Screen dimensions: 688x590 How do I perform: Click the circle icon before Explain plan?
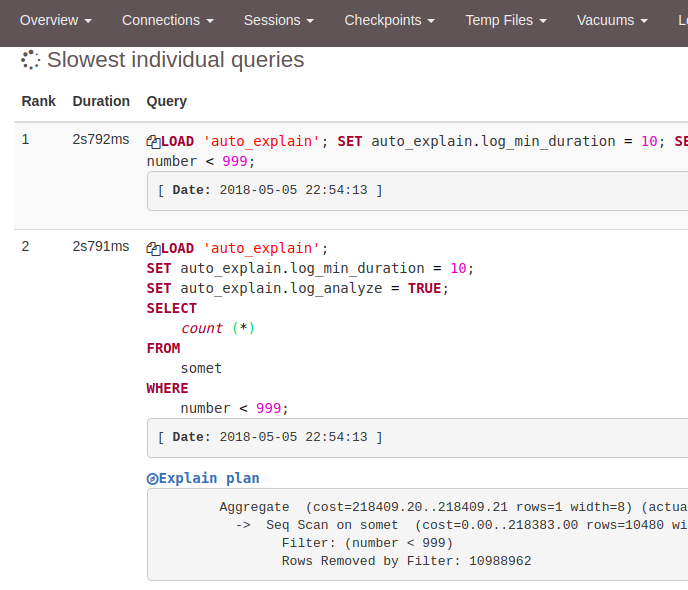[x=152, y=479]
